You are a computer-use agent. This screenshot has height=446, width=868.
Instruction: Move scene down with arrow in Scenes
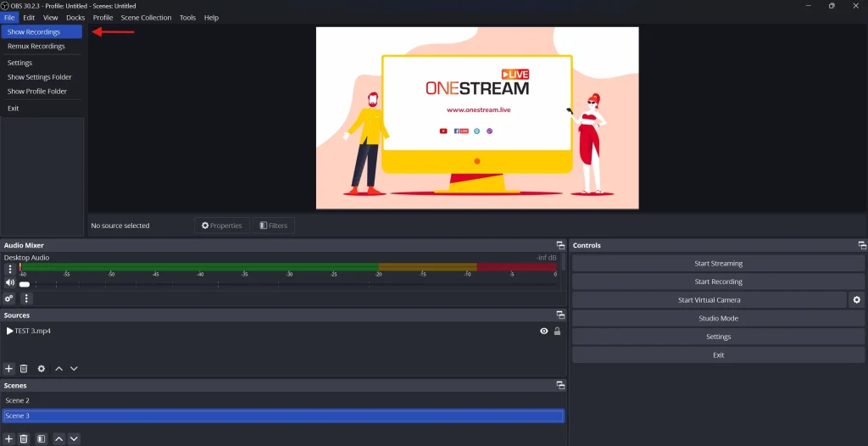tap(74, 439)
